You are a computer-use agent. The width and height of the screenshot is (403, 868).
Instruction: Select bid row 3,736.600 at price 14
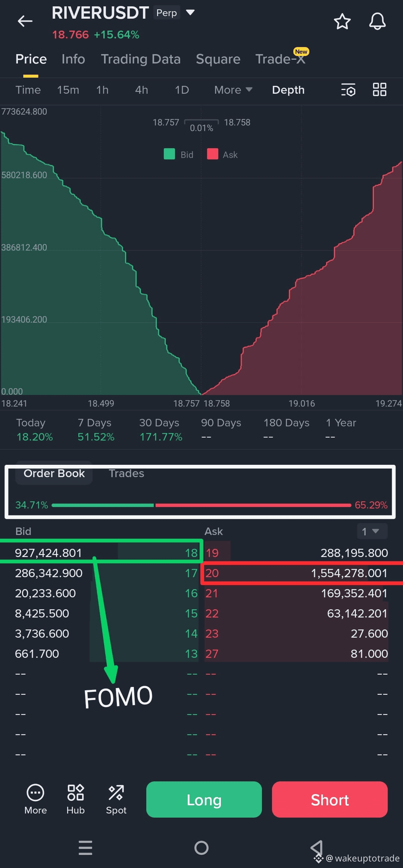coord(106,633)
